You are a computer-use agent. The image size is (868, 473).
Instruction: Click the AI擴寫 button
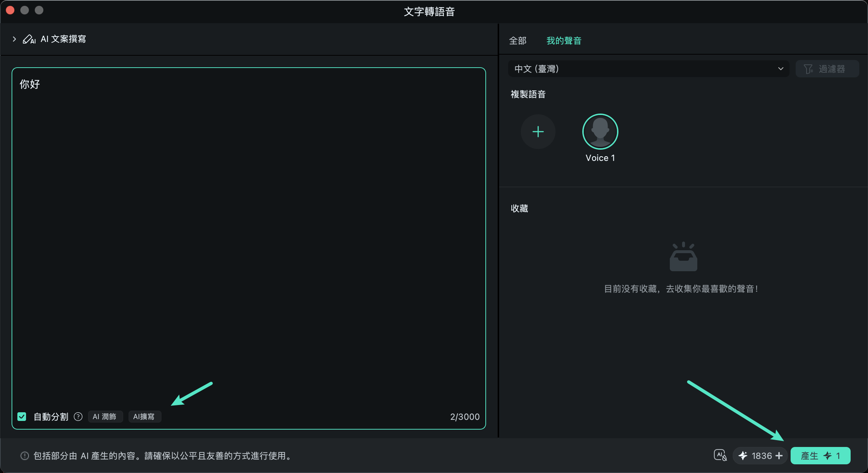coord(144,417)
